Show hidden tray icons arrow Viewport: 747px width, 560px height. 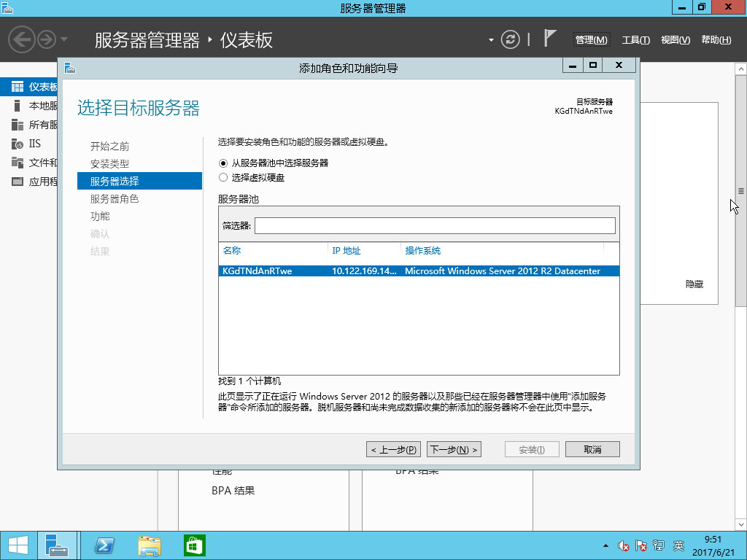(605, 545)
